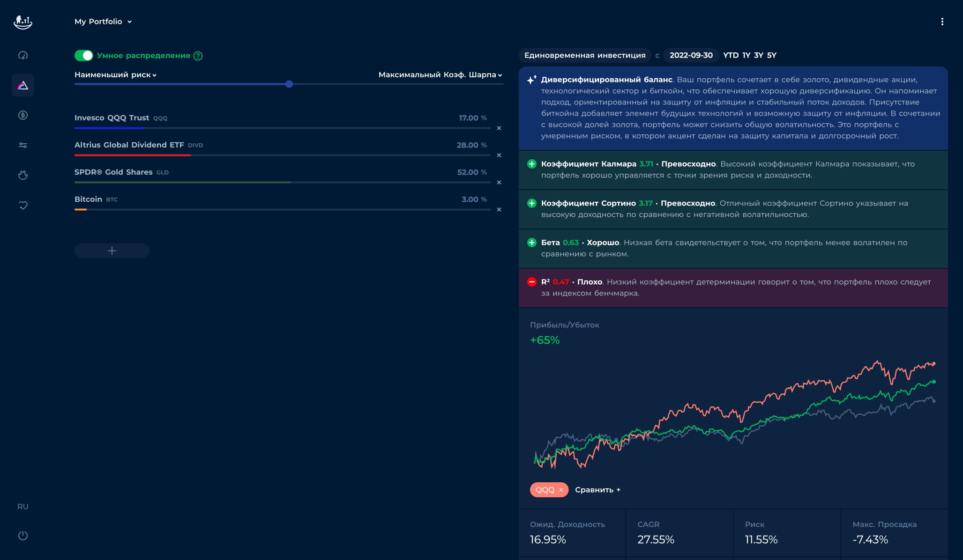The width and height of the screenshot is (963, 560).
Task: Open the flame trending sidebar icon
Action: pos(23,175)
